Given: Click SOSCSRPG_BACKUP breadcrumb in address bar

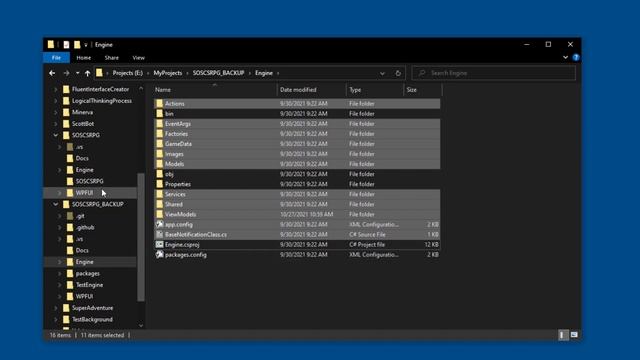Looking at the screenshot, I should (218, 73).
